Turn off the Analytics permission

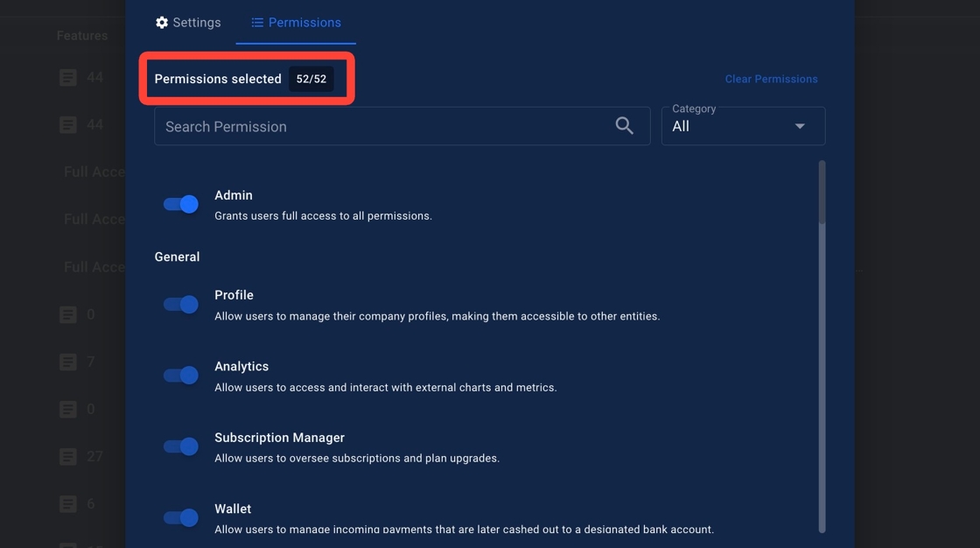(x=180, y=376)
